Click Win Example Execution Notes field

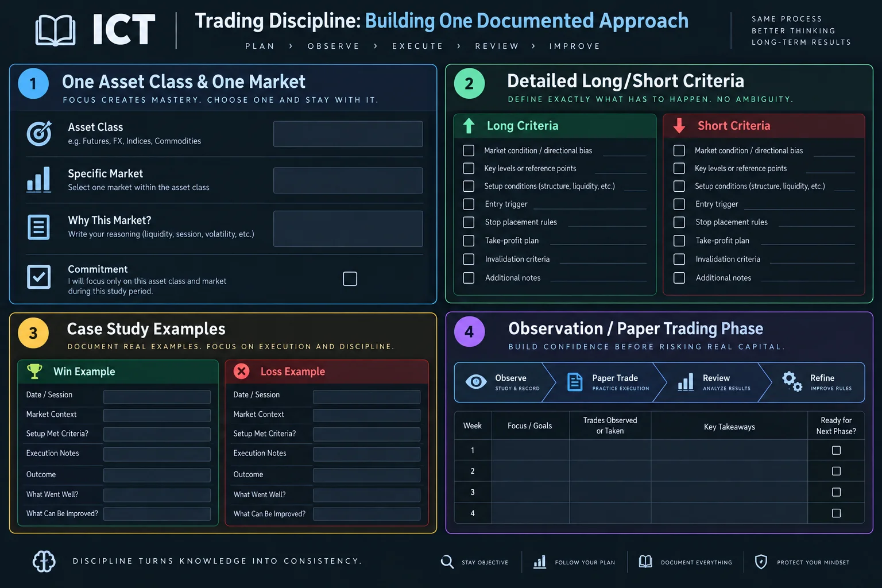tap(157, 454)
